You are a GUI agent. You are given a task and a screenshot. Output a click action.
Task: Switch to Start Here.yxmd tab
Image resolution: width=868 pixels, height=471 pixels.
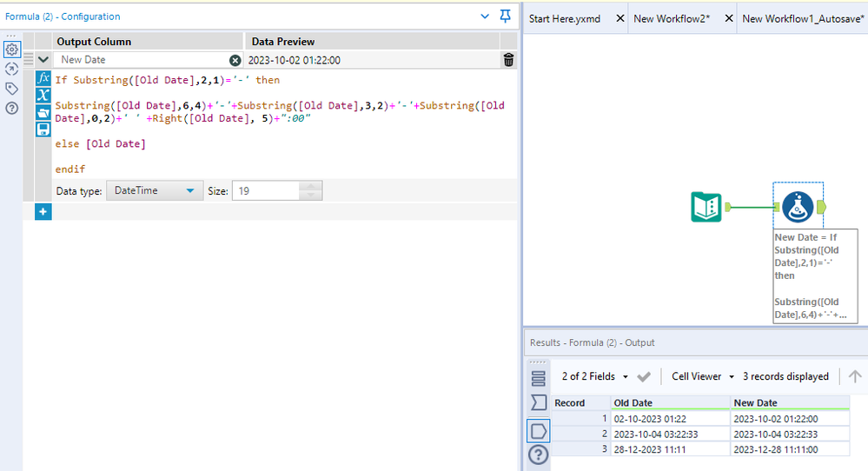tap(565, 19)
